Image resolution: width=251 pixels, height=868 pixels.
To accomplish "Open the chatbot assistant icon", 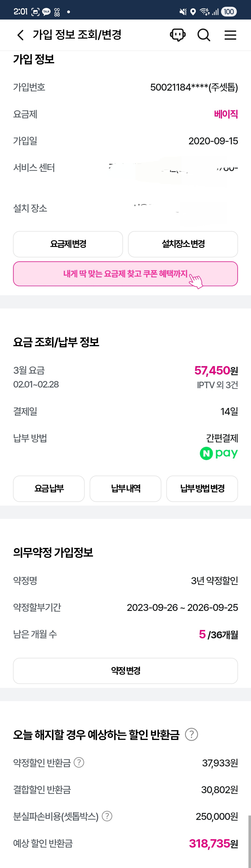I will (178, 35).
